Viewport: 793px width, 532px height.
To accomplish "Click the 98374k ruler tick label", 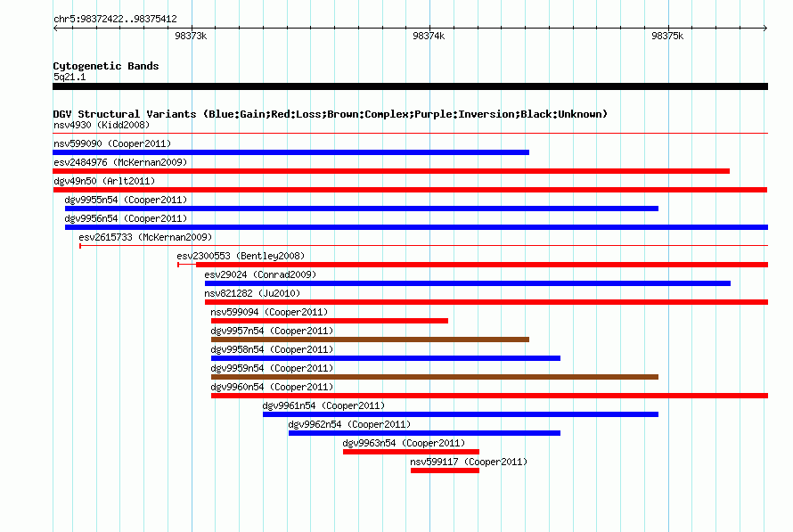I will click(429, 36).
